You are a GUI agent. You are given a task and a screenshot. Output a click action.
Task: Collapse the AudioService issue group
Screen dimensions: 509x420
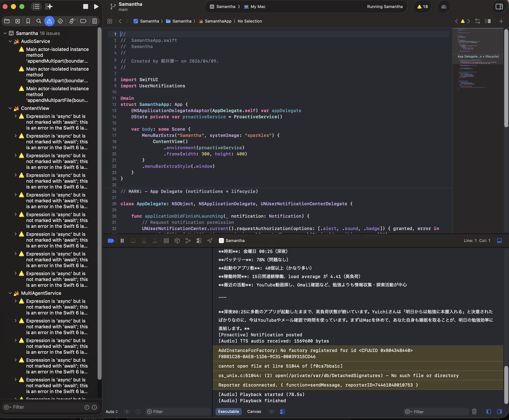pyautogui.click(x=10, y=41)
